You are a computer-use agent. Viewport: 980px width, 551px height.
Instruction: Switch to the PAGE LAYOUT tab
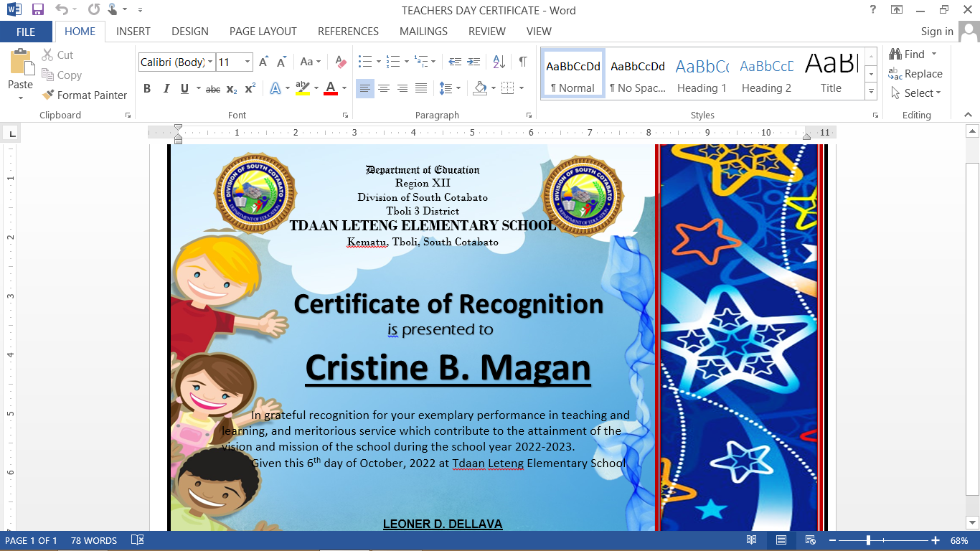(x=263, y=32)
